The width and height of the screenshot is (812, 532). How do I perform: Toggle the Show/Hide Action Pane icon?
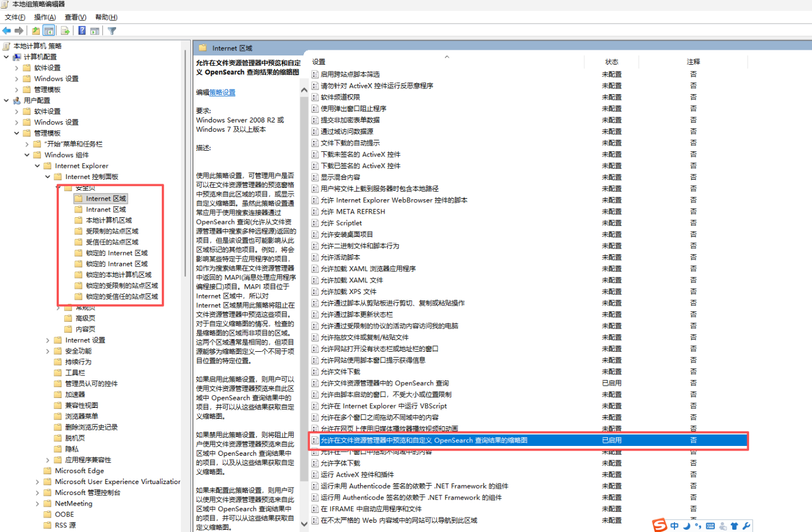coord(95,31)
